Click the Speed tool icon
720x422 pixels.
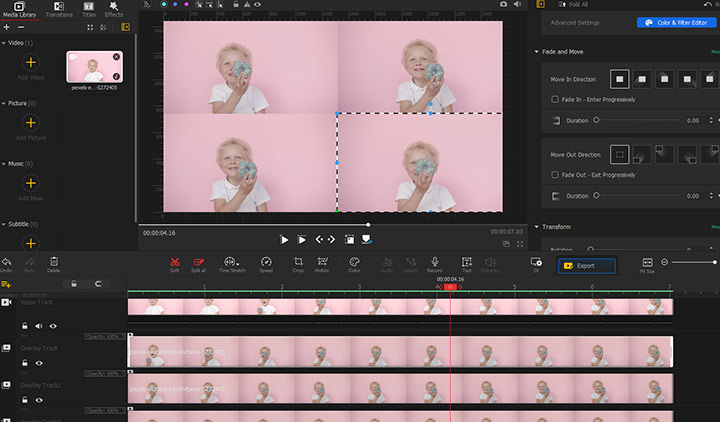pyautogui.click(x=266, y=263)
